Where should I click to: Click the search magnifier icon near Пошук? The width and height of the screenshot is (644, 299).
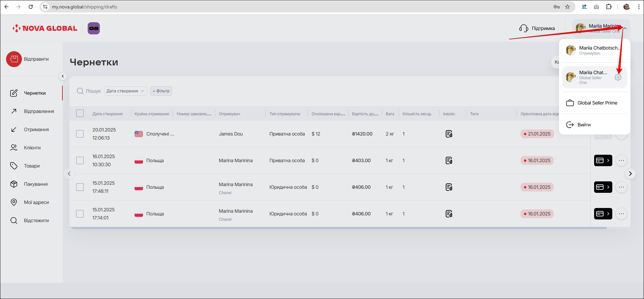[80, 91]
